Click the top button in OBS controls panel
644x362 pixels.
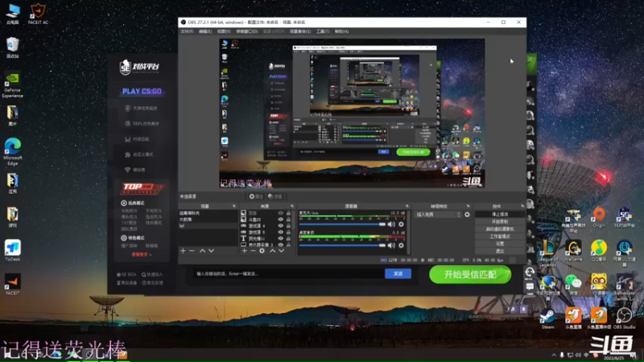(500, 214)
